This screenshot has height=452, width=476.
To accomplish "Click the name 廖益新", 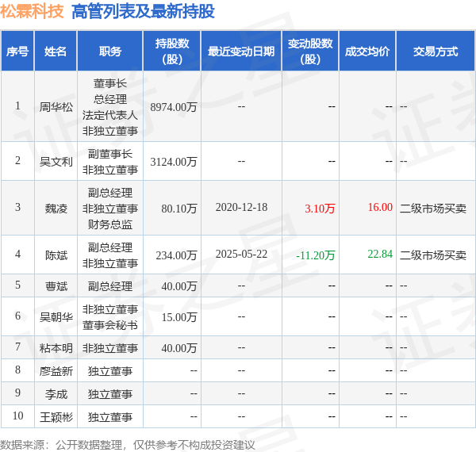I will point(56,371).
